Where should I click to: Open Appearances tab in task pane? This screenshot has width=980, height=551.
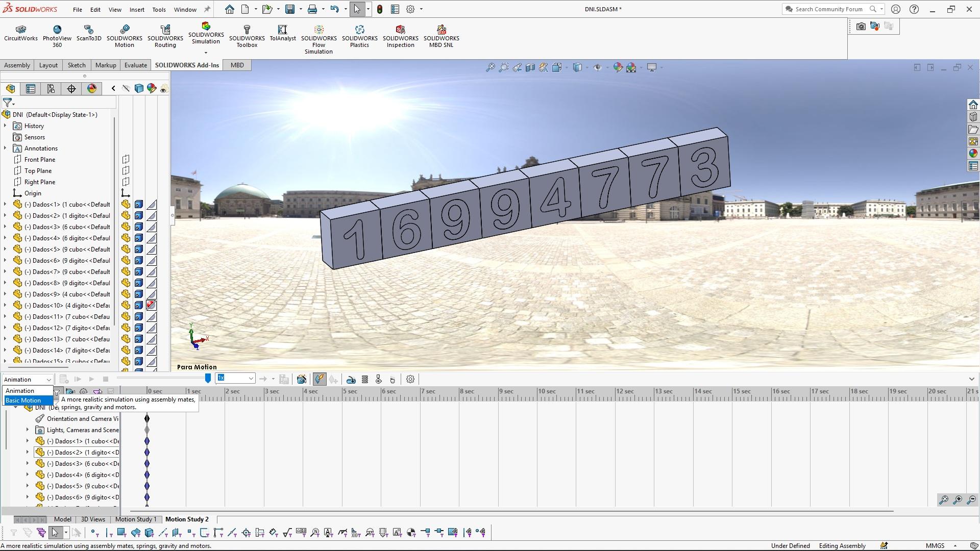pos(973,154)
